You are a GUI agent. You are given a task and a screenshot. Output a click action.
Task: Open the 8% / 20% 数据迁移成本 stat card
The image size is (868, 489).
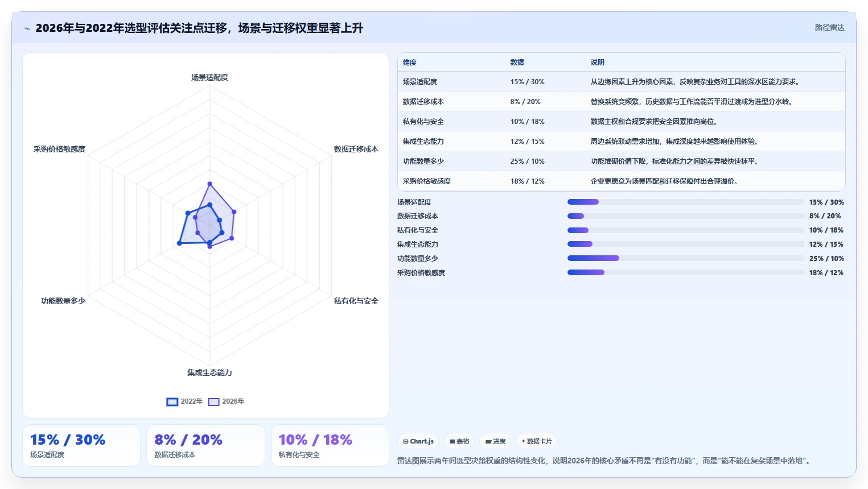(205, 446)
